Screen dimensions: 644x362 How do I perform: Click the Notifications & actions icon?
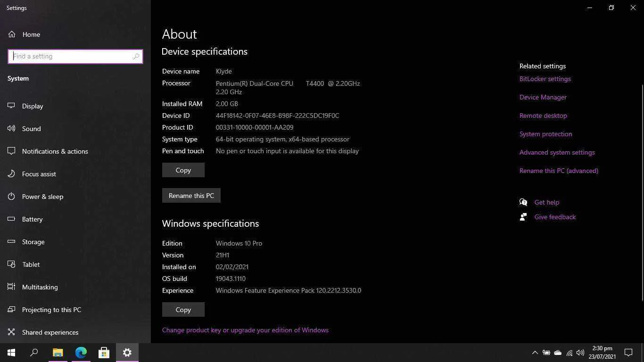[11, 151]
